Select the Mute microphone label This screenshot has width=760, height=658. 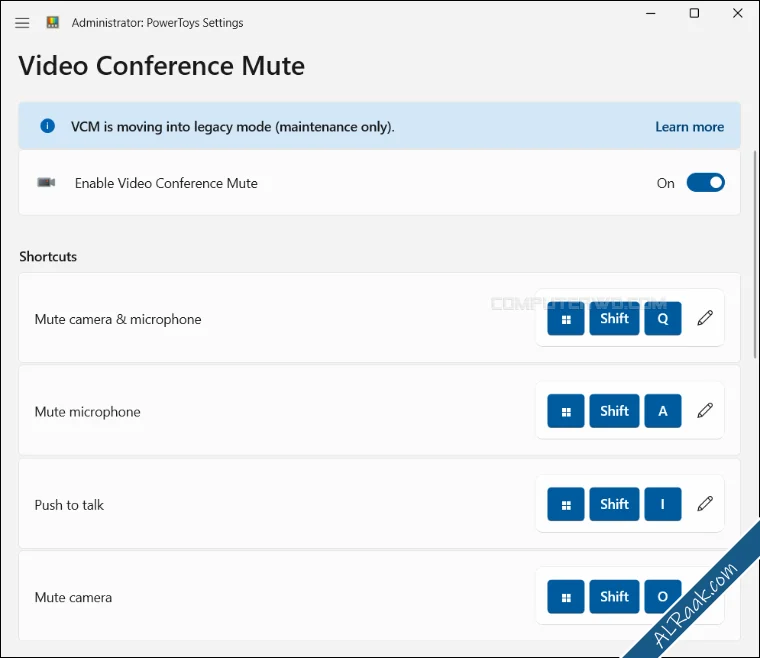[87, 412]
